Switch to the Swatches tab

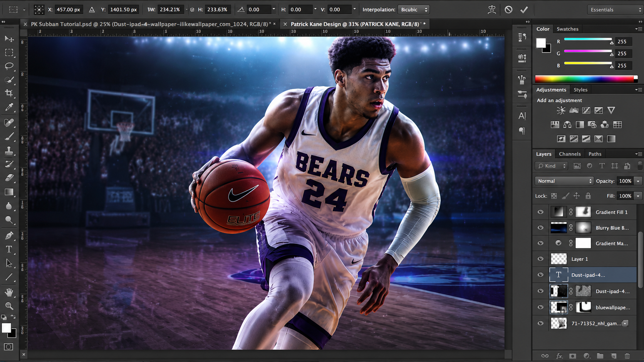tap(567, 29)
